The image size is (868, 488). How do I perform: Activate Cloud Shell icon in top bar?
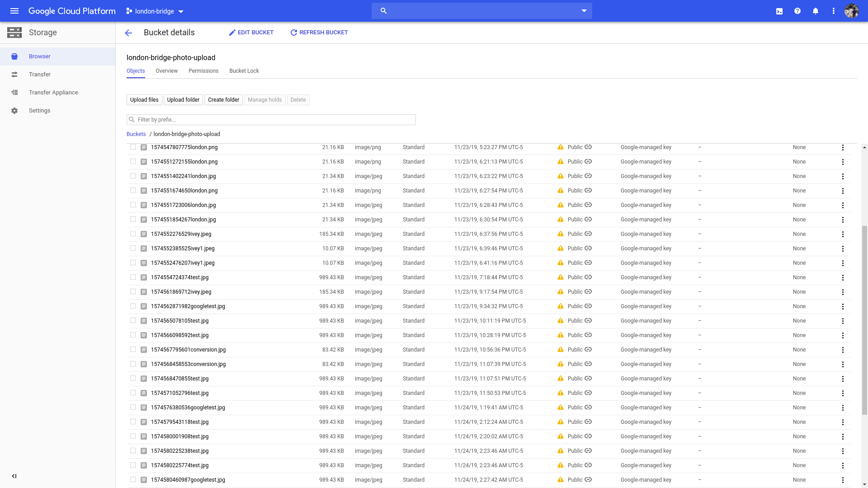779,11
